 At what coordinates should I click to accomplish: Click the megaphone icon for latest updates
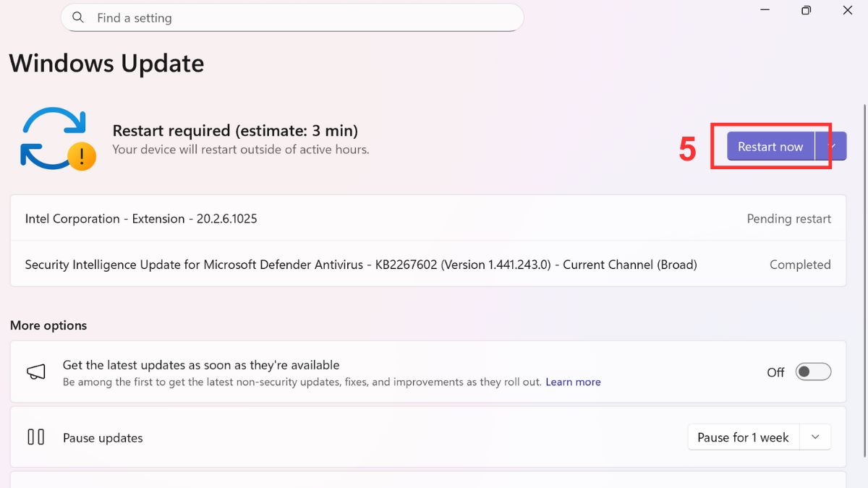click(x=36, y=372)
